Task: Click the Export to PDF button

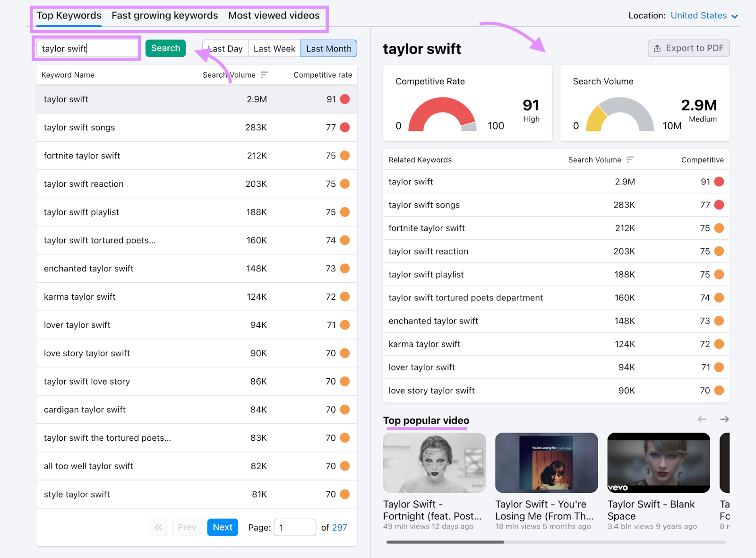Action: (688, 48)
